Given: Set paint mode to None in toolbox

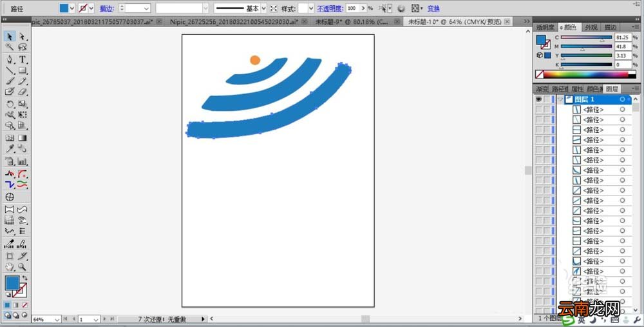Looking at the screenshot, I should tap(24, 305).
